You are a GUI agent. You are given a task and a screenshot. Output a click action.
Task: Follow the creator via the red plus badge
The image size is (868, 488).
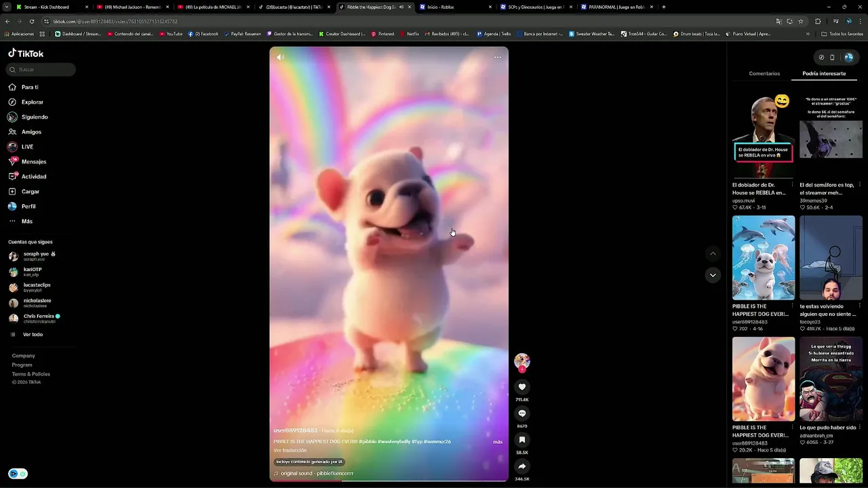click(x=522, y=370)
